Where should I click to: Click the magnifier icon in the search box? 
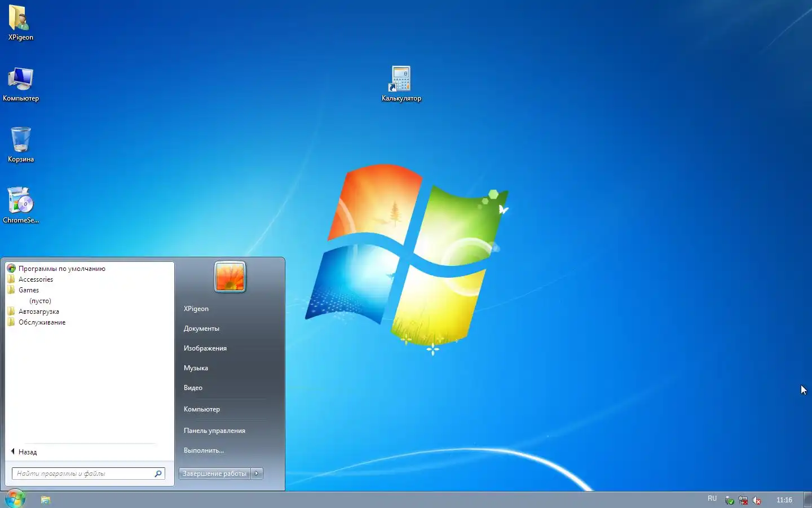158,474
